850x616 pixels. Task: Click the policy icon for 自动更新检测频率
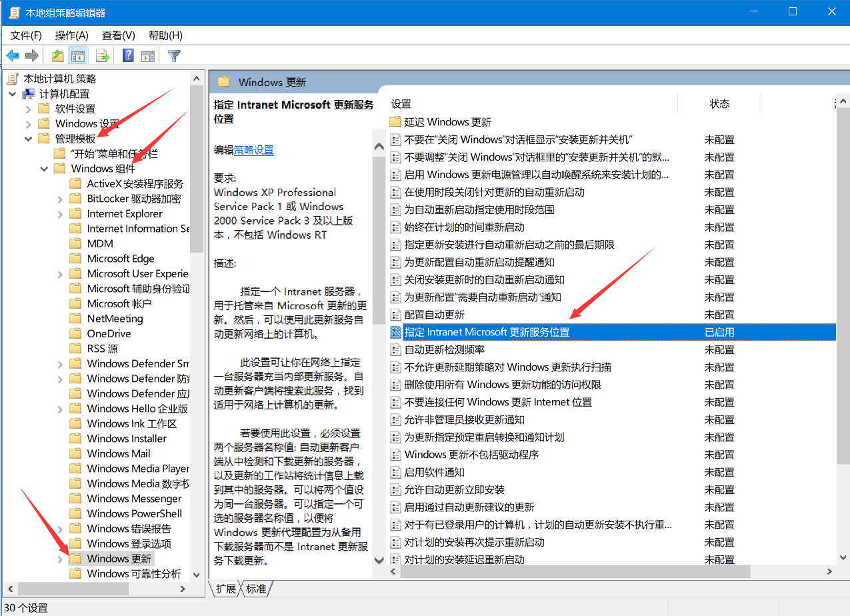396,349
